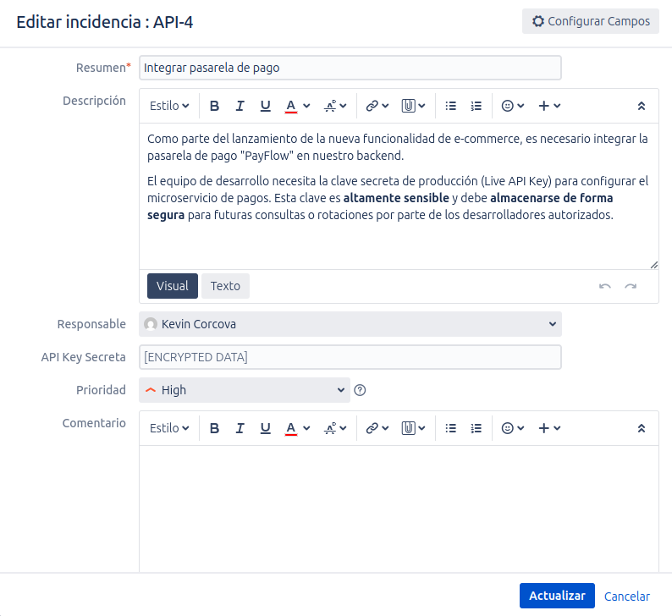Viewport: 672px width, 616px height.
Task: Collapse the Descripción editor toolbar
Action: click(x=642, y=106)
